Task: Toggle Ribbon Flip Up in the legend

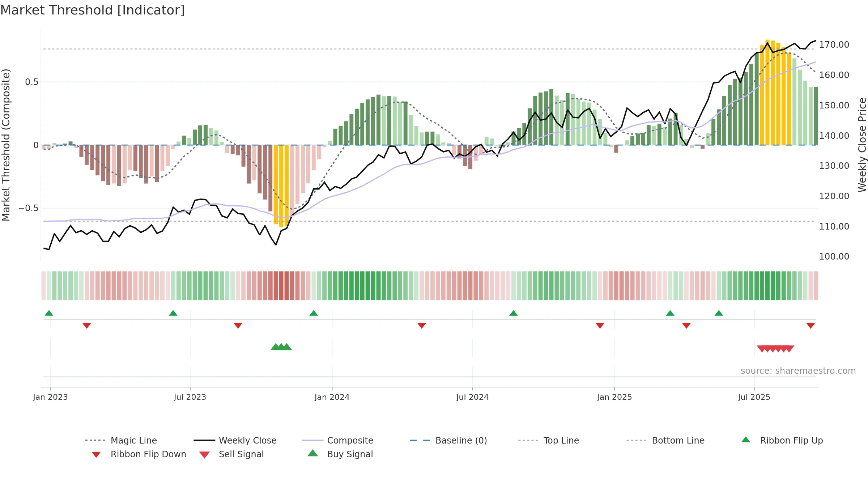Action: (782, 440)
